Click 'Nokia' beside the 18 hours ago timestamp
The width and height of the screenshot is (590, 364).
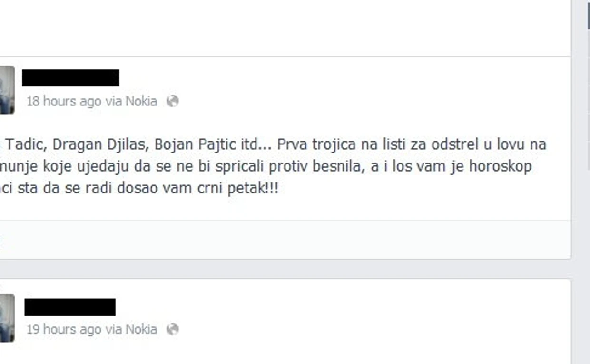[141, 101]
